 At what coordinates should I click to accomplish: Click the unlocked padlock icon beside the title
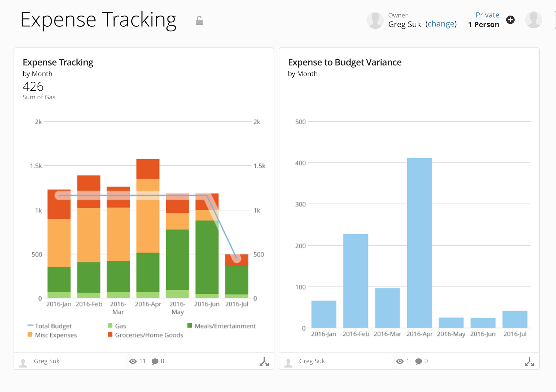point(199,21)
